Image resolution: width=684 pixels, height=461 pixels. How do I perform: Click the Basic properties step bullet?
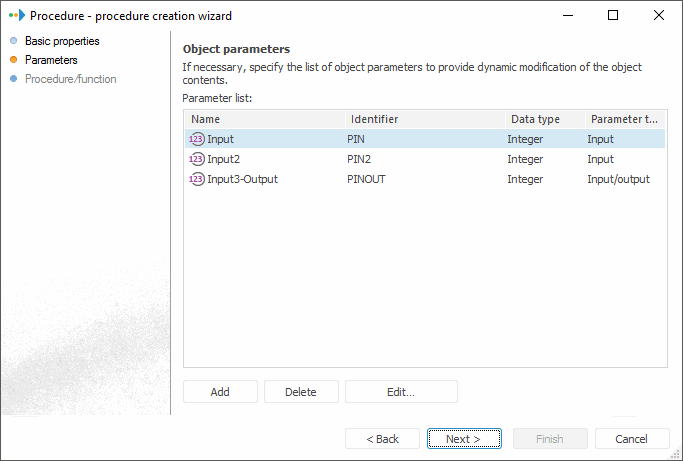coord(13,42)
